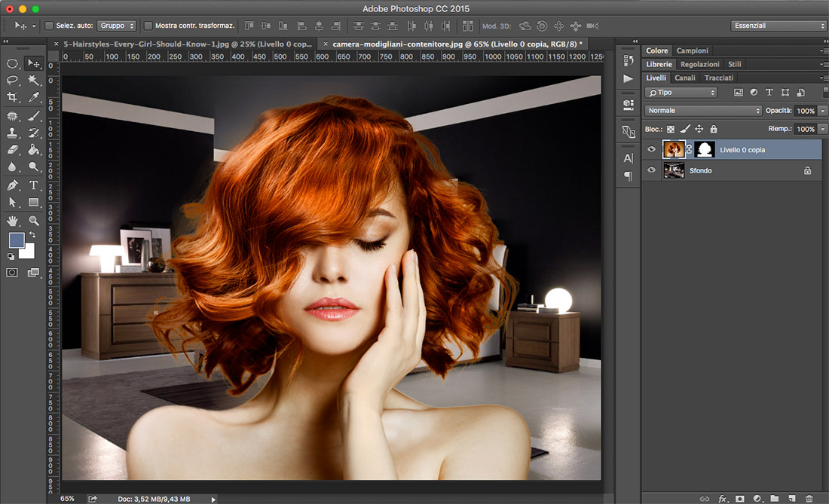The height and width of the screenshot is (504, 829).
Task: Switch to the Canali tab
Action: pyautogui.click(x=685, y=78)
